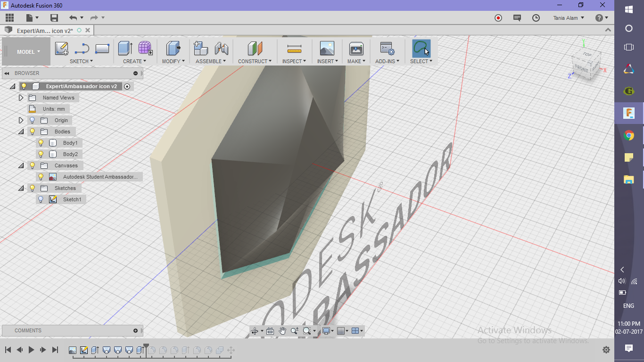Click the record button in title bar
This screenshot has width=644, height=362.
[498, 18]
